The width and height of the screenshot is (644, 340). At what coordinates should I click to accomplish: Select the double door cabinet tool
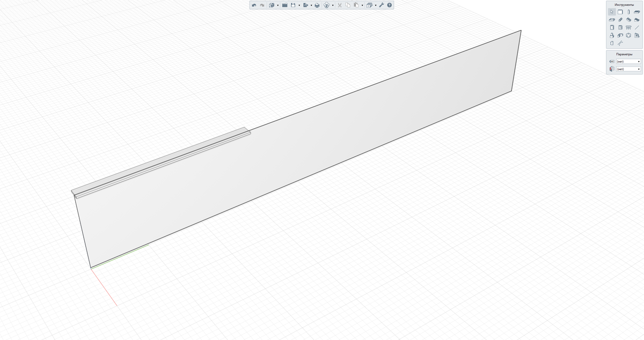pyautogui.click(x=620, y=27)
